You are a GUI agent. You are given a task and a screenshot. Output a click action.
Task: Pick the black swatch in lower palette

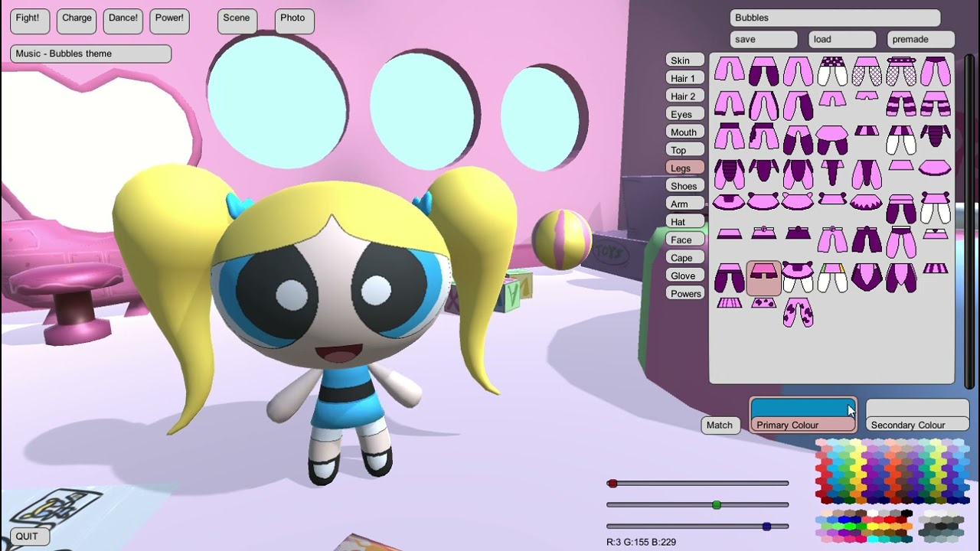pos(907,513)
